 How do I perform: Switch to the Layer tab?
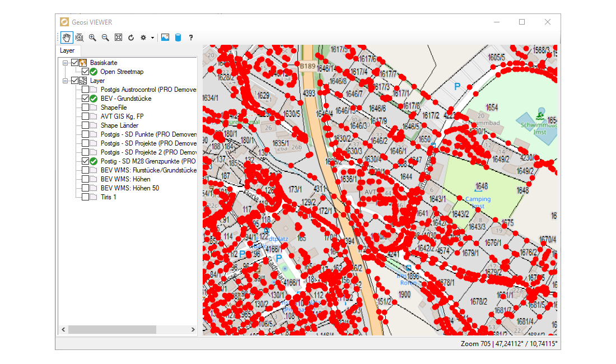[x=67, y=50]
